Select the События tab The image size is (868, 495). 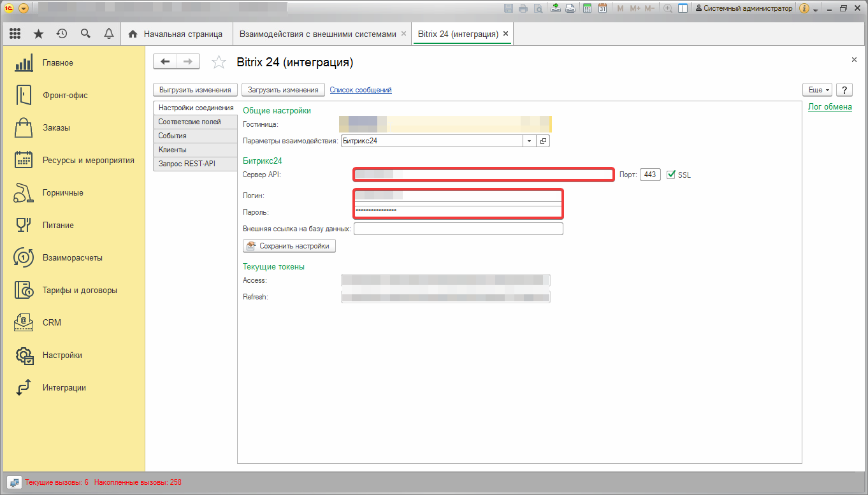196,136
